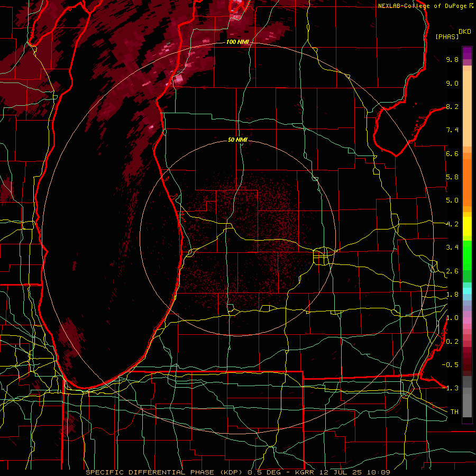Click the 9.8 value on the color scale
This screenshot has width=476, height=476.
pyautogui.click(x=452, y=60)
